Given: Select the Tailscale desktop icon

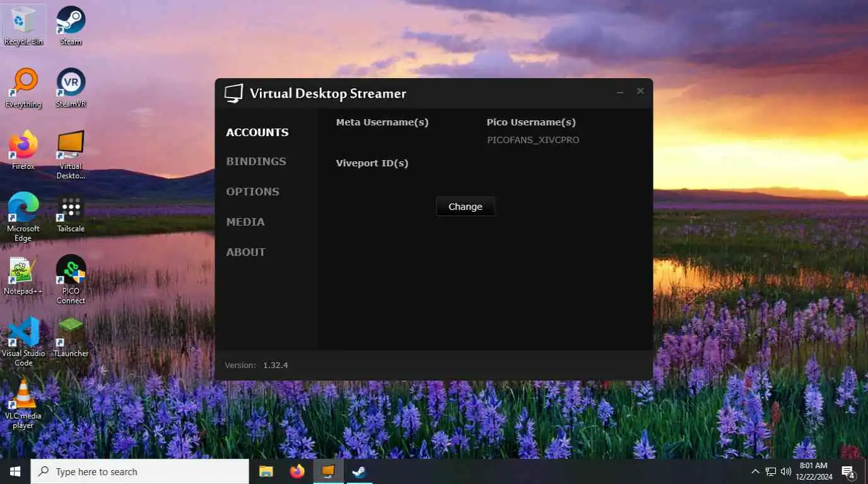Looking at the screenshot, I should point(71,213).
